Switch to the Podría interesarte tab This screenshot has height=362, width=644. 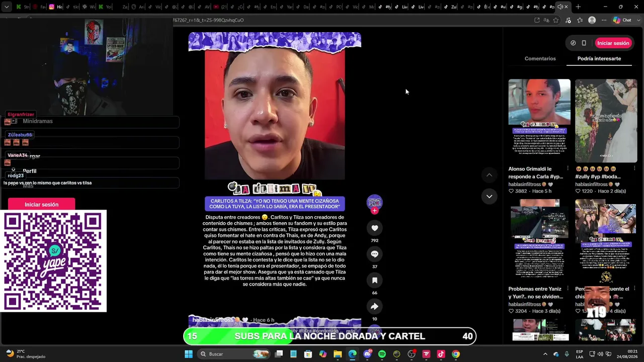point(599,59)
